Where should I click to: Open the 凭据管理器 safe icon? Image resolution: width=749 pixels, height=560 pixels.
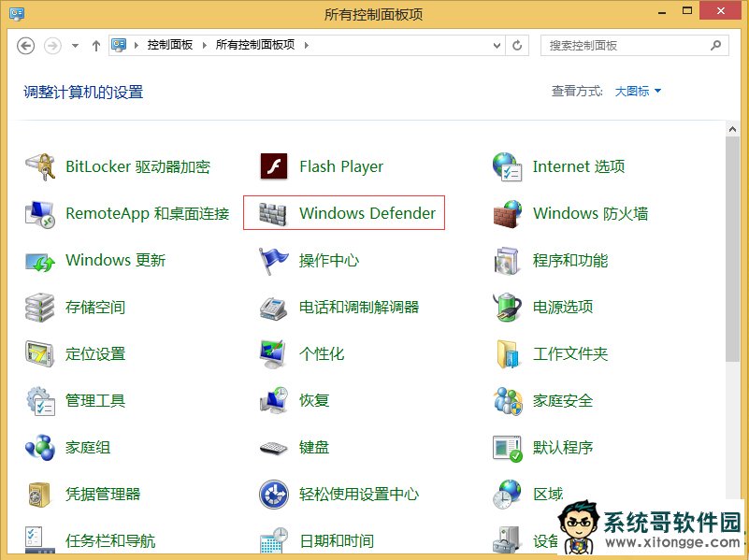pyautogui.click(x=40, y=495)
